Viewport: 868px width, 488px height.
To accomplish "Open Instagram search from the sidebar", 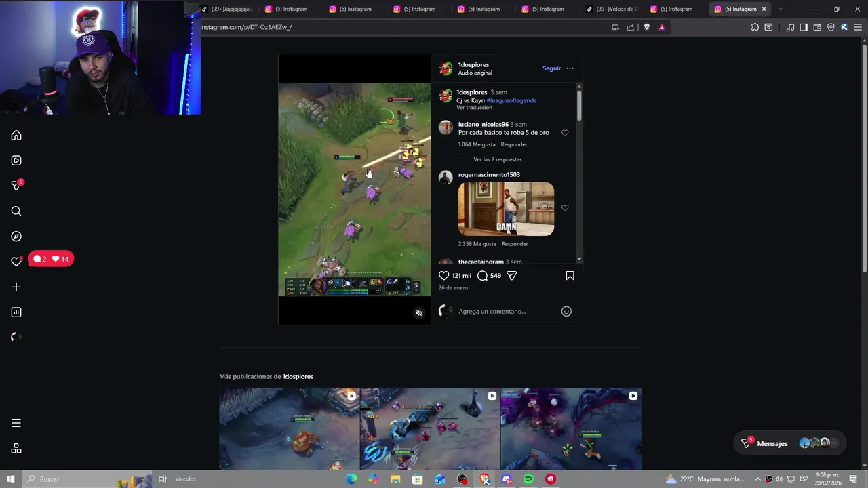I will coord(16,211).
